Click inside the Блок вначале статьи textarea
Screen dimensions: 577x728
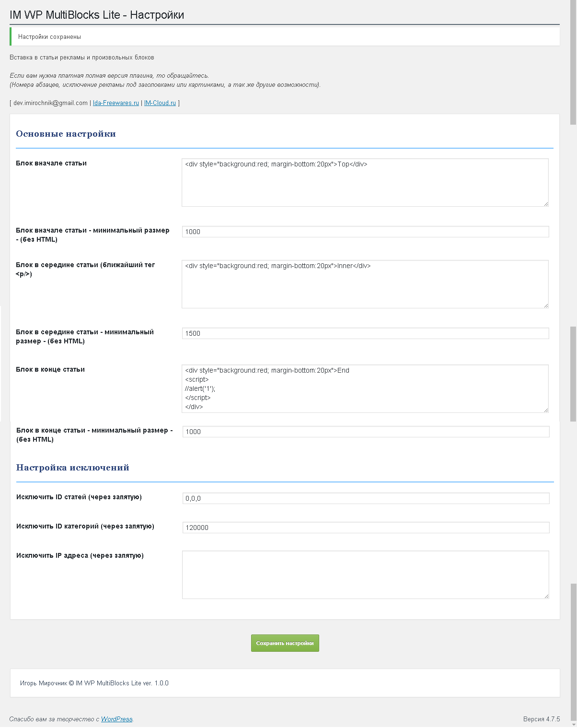tap(365, 183)
